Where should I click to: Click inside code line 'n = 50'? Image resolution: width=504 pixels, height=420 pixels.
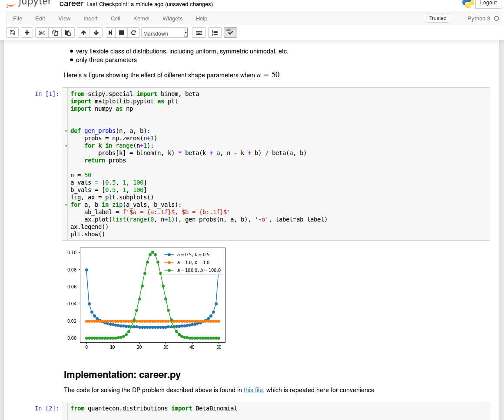(x=81, y=175)
